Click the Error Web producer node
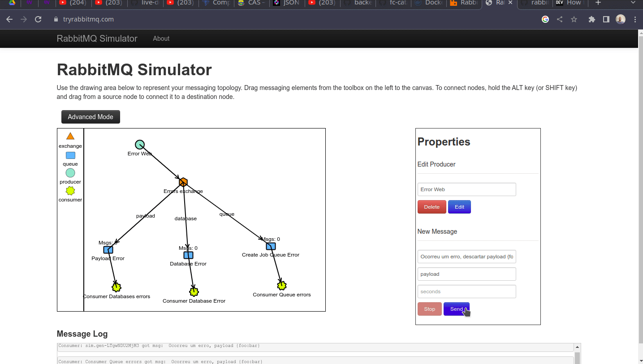 click(140, 145)
